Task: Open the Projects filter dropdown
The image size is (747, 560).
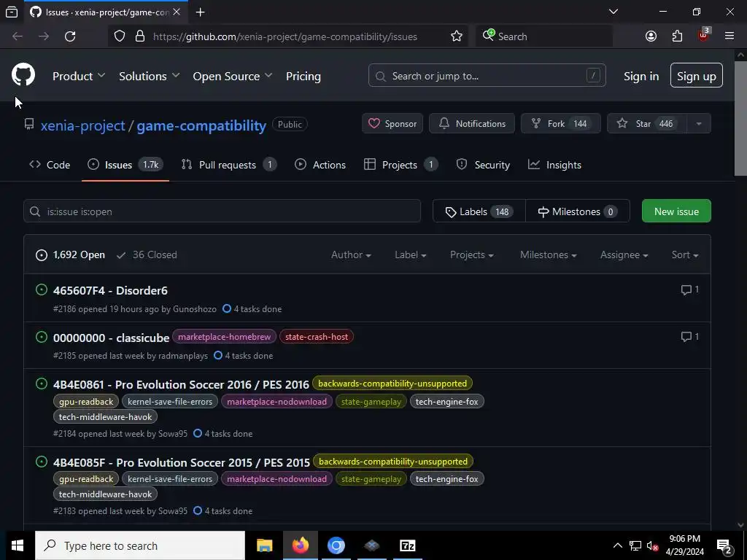Action: [x=472, y=254]
